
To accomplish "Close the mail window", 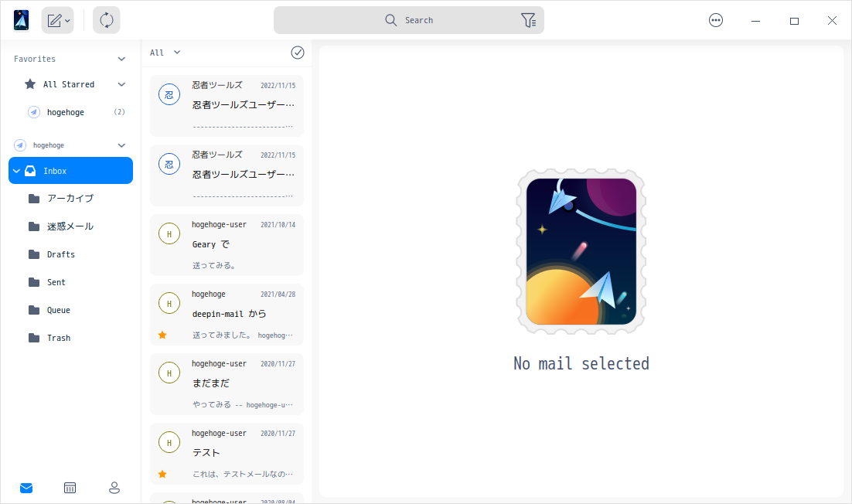I will click(832, 21).
